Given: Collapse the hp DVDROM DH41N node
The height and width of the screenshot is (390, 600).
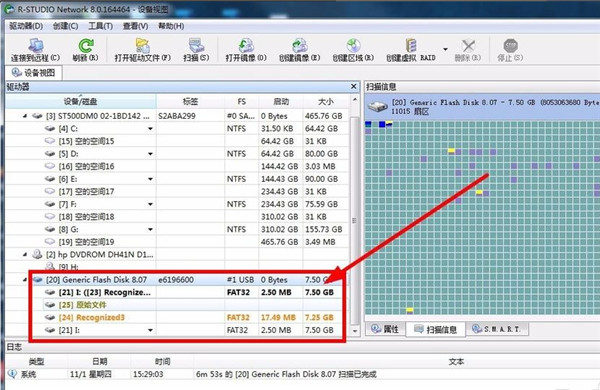Looking at the screenshot, I should (x=25, y=254).
